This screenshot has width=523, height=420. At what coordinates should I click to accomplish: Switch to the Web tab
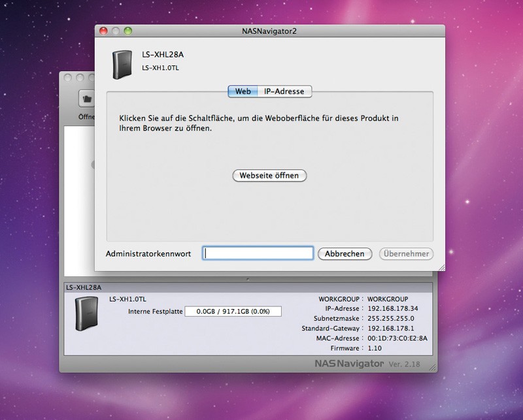[x=243, y=91]
